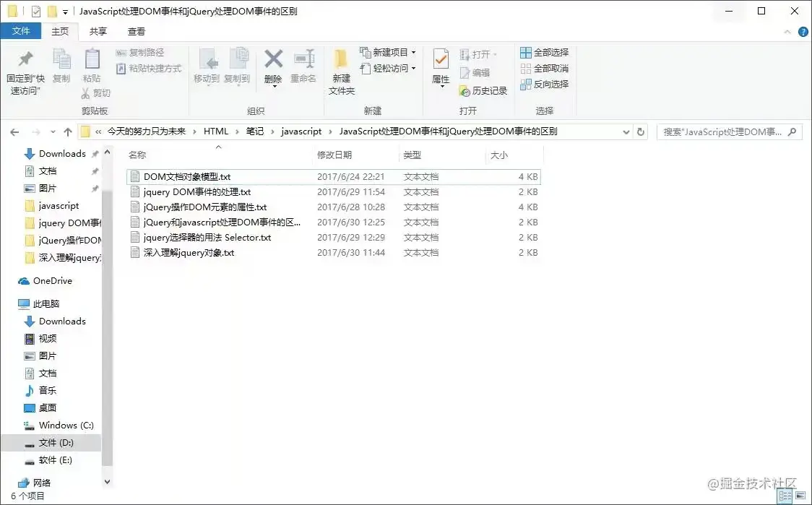Click History (历史记录) button
Viewport: 812px width, 505px height.
click(483, 91)
